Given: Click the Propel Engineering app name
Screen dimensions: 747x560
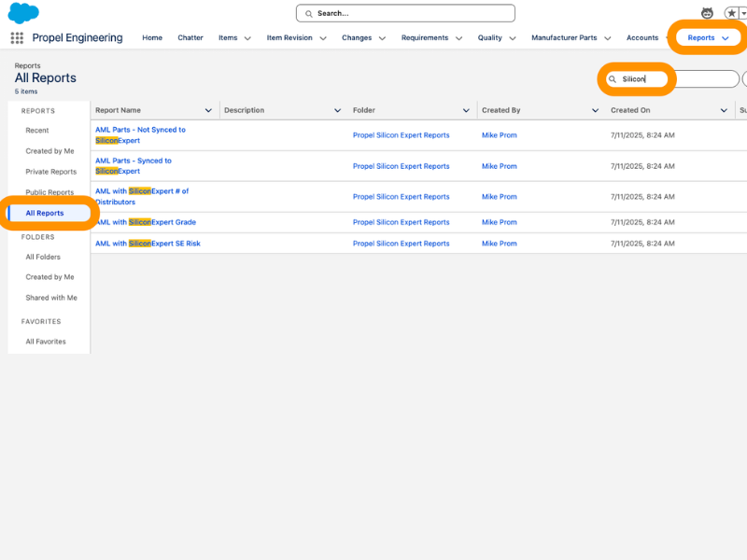Looking at the screenshot, I should (x=78, y=37).
